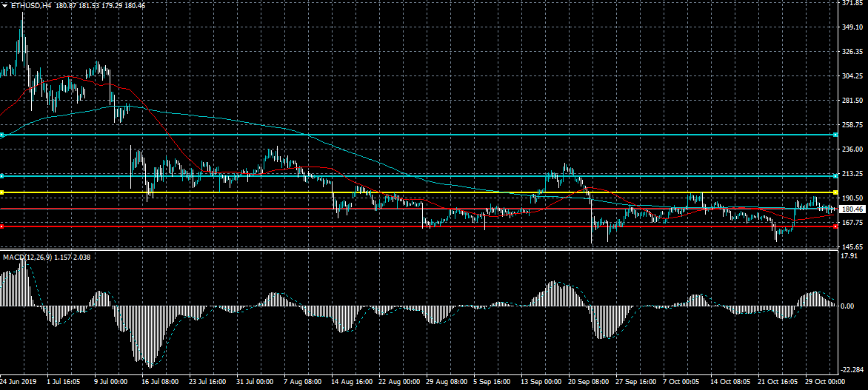Click the 371.85 price scale label
Image resolution: width=868 pixels, height=390 pixels.
click(852, 3)
